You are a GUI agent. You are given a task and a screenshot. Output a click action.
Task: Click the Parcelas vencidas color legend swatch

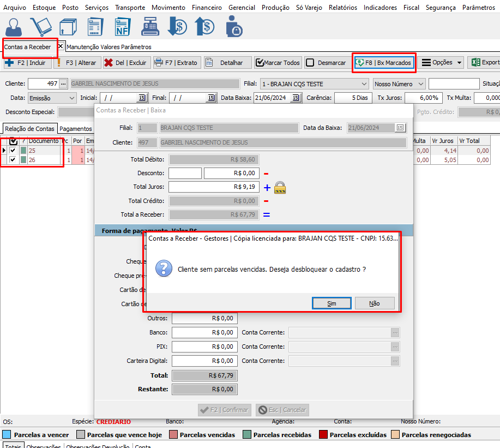pyautogui.click(x=173, y=435)
